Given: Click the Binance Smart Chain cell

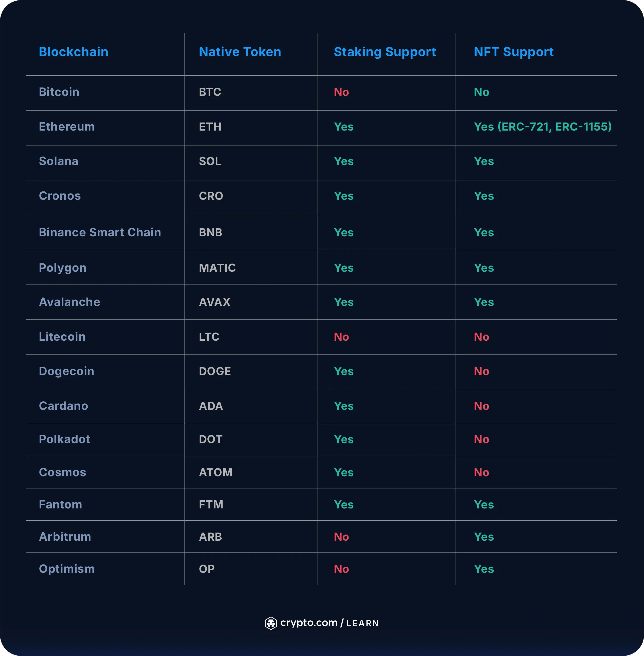Looking at the screenshot, I should click(x=100, y=233).
